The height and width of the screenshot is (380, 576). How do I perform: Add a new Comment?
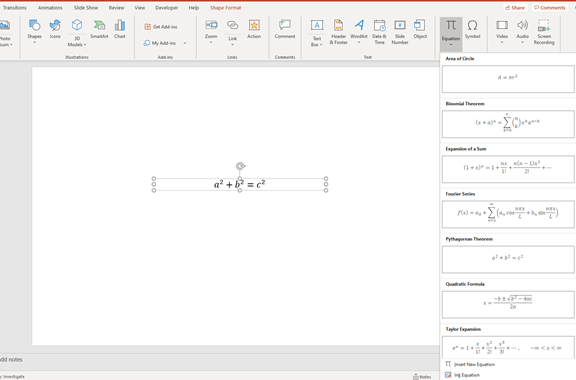pyautogui.click(x=285, y=29)
